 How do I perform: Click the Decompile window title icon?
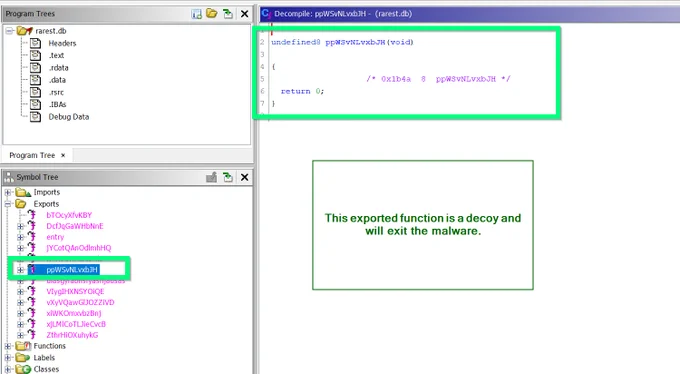point(266,13)
